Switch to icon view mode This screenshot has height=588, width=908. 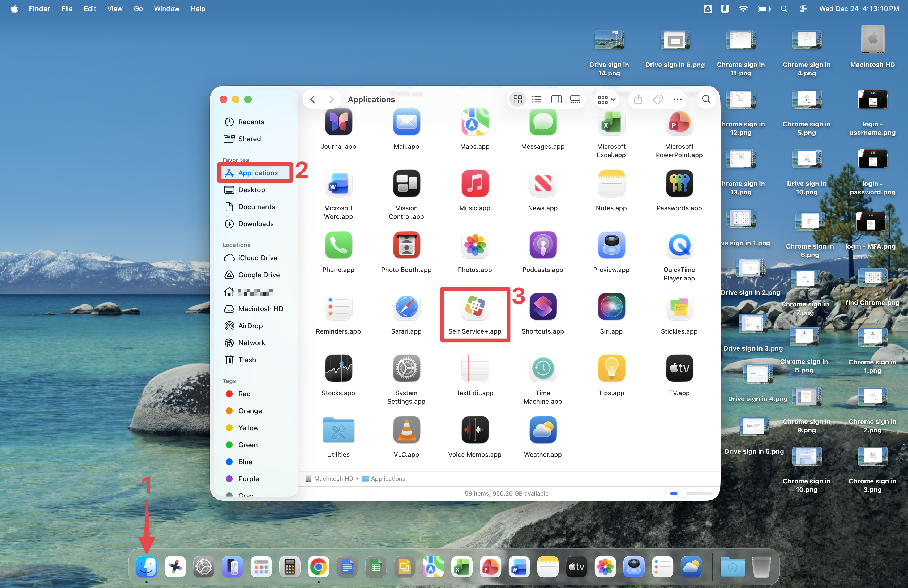point(518,100)
